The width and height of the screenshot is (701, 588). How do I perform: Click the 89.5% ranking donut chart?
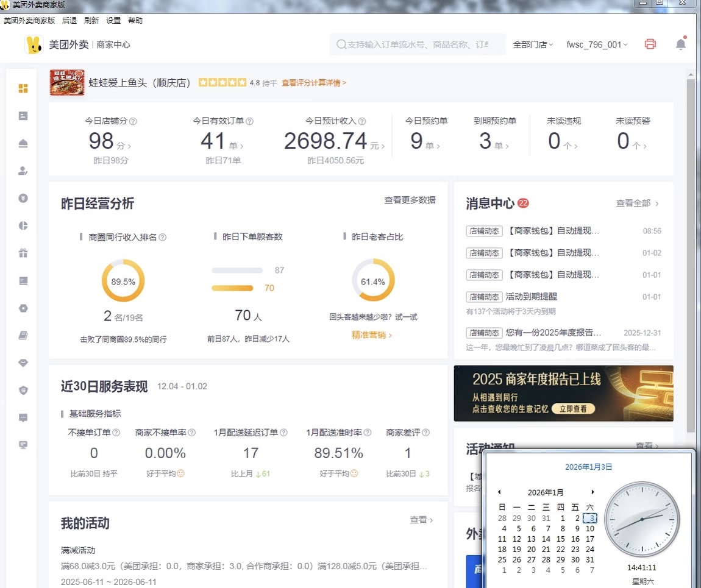point(123,280)
